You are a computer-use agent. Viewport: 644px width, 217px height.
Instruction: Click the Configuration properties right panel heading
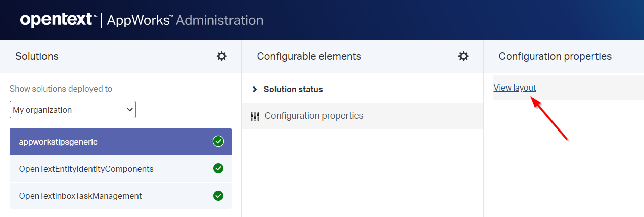coord(555,56)
